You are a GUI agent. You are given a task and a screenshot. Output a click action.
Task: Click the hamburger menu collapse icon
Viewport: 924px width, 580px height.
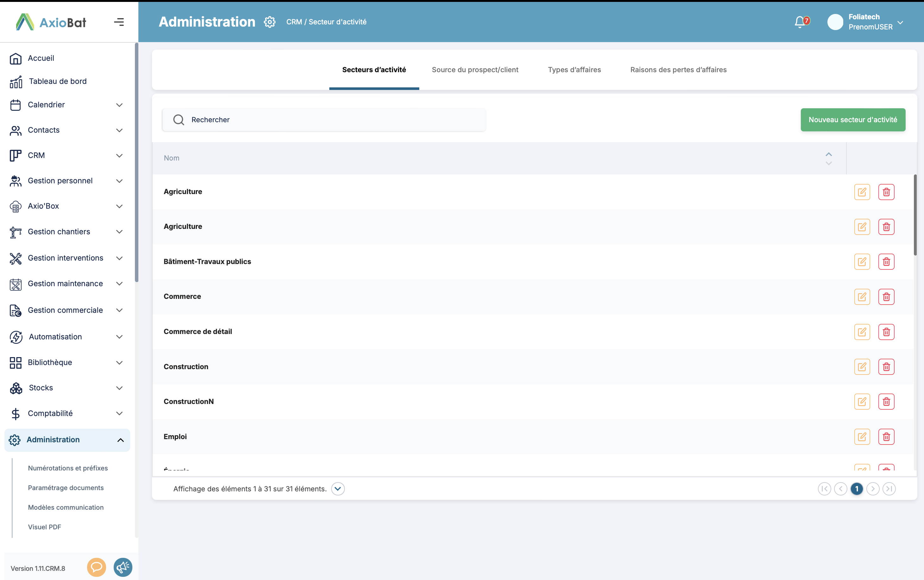coord(119,22)
